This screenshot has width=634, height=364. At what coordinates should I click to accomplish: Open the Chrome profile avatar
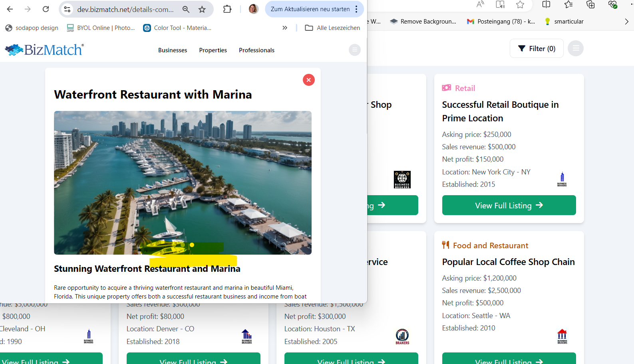pyautogui.click(x=253, y=9)
